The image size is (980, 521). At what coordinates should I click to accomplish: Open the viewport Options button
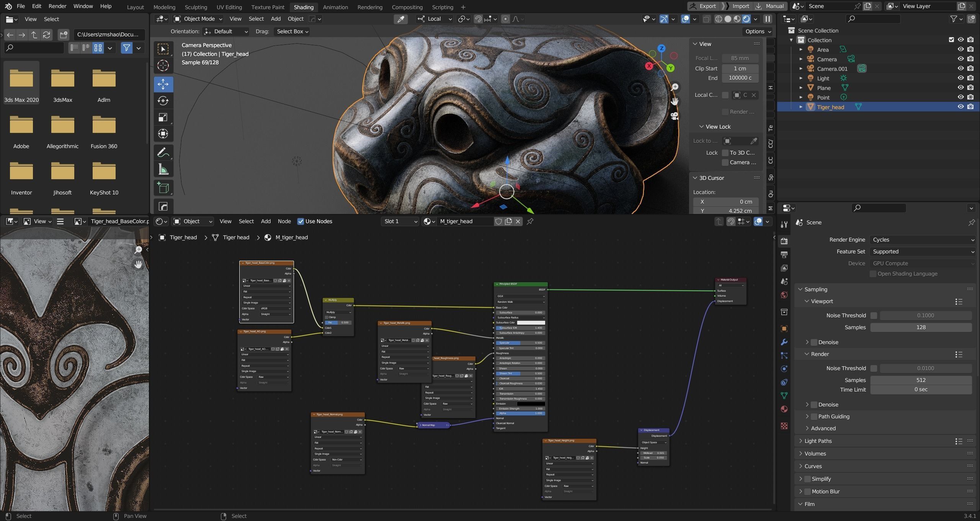tap(758, 31)
